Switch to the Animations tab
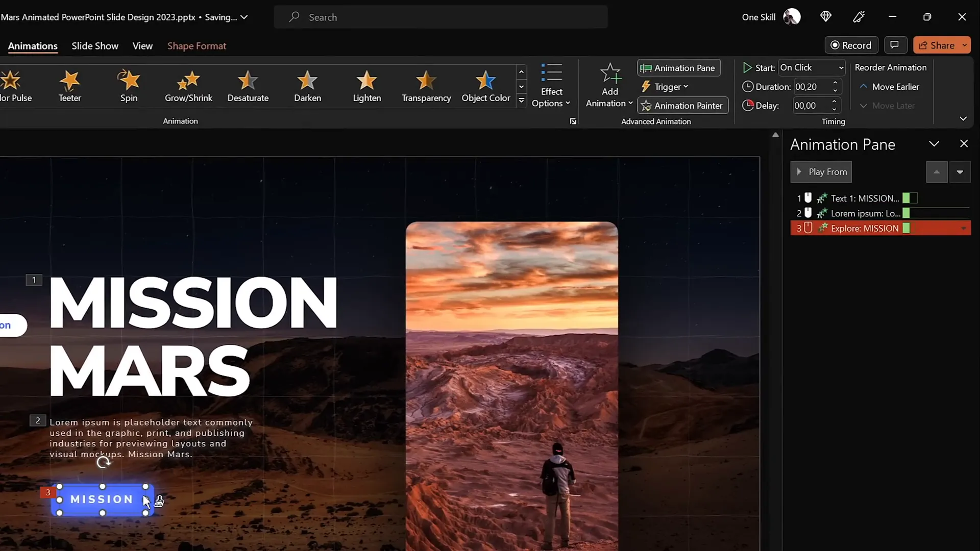This screenshot has width=980, height=551. click(x=33, y=46)
